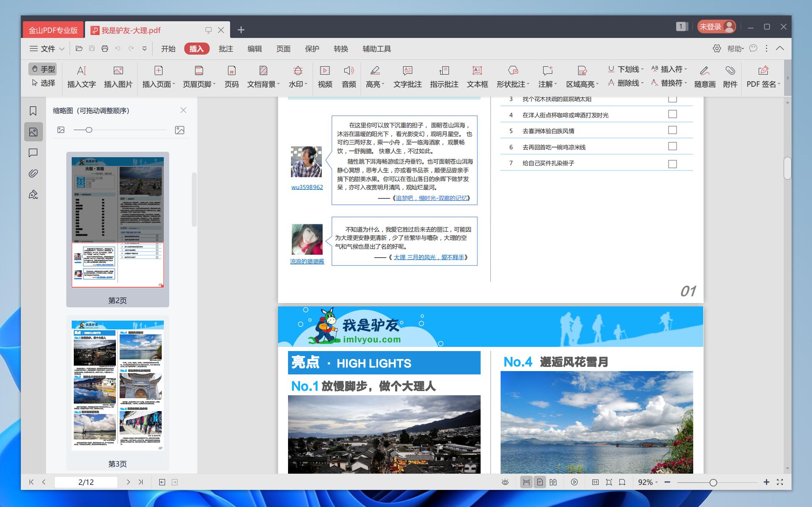Open the signature panel in left sidebar
This screenshot has height=507, width=812.
click(x=33, y=194)
